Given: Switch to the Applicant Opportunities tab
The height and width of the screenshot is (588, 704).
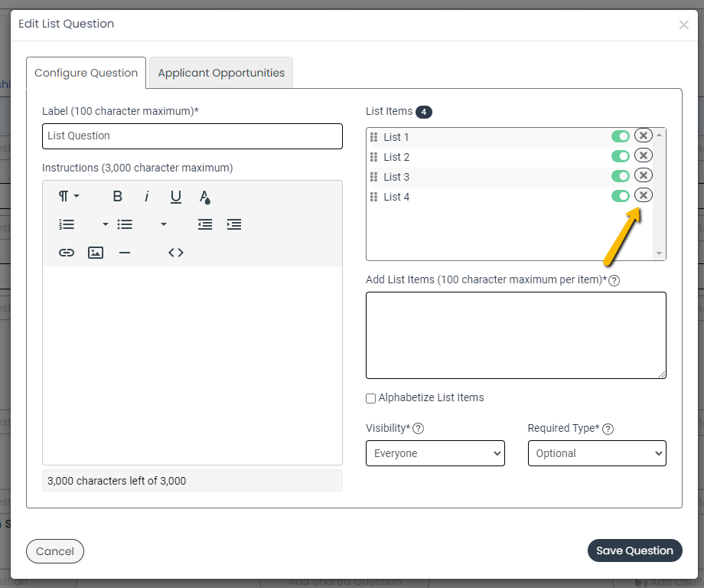Looking at the screenshot, I should coord(220,73).
